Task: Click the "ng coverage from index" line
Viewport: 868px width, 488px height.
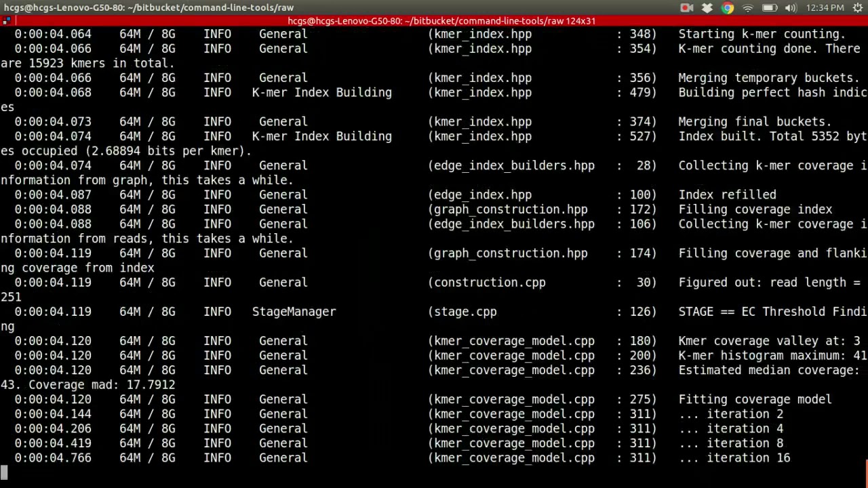Action: tap(77, 268)
